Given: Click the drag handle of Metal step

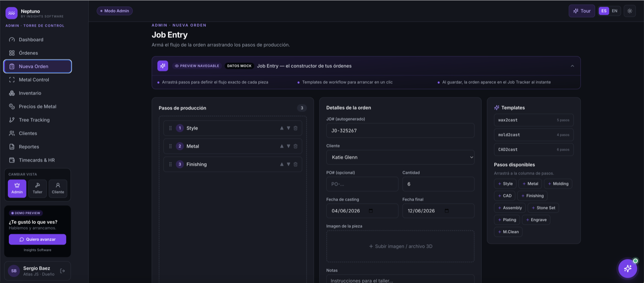Looking at the screenshot, I should tap(170, 146).
